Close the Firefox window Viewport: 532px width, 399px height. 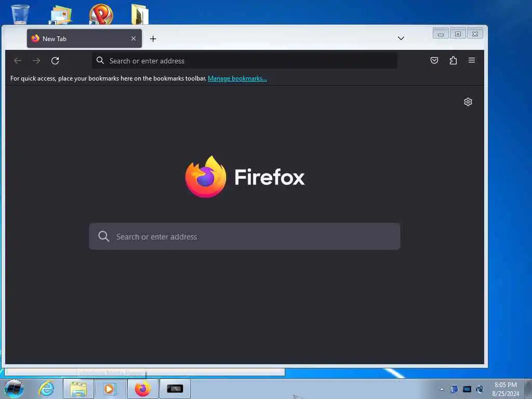(475, 34)
